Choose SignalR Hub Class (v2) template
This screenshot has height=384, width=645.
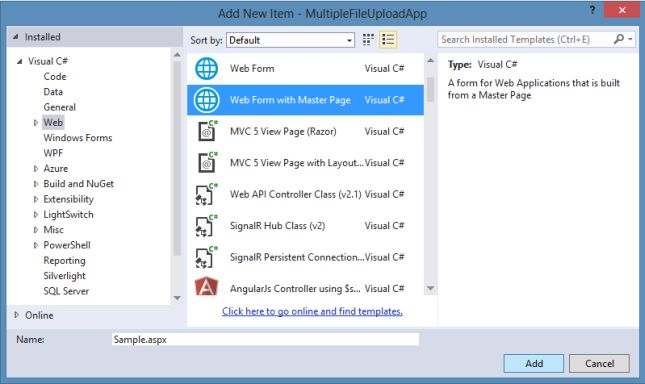(305, 225)
